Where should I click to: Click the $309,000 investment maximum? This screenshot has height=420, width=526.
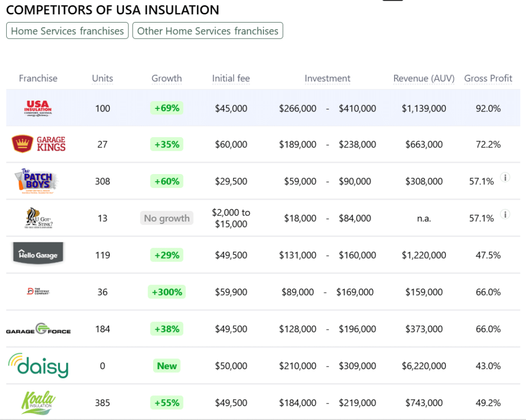coord(358,366)
